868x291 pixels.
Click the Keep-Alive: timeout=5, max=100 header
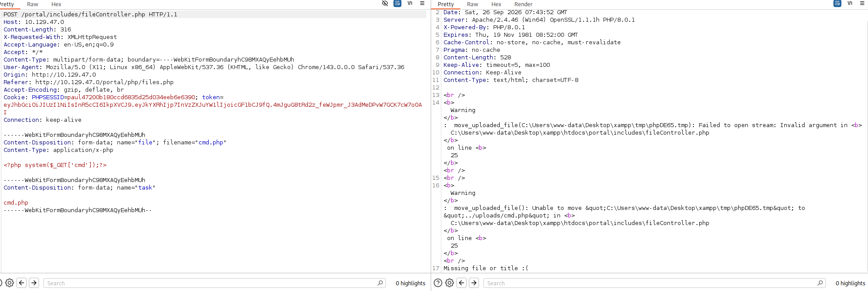(x=497, y=65)
